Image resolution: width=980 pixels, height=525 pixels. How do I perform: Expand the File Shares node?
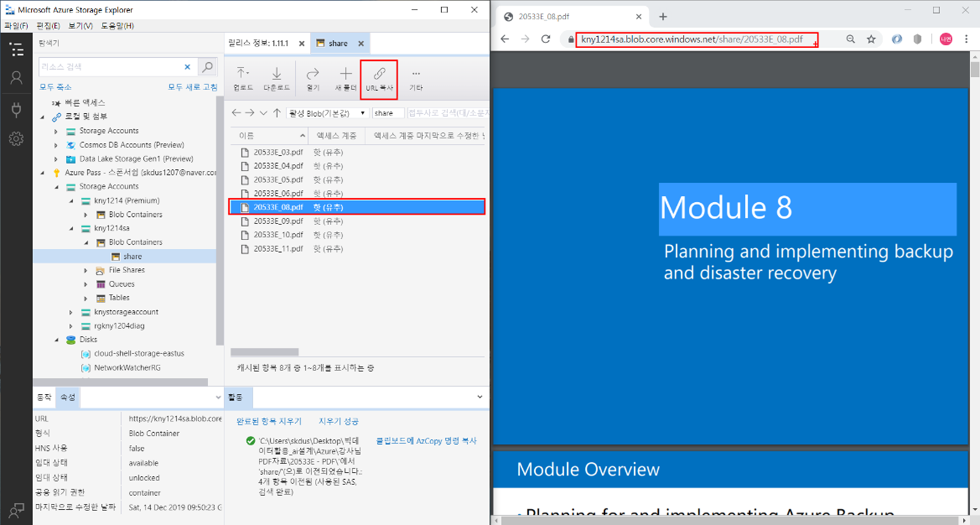tap(86, 270)
